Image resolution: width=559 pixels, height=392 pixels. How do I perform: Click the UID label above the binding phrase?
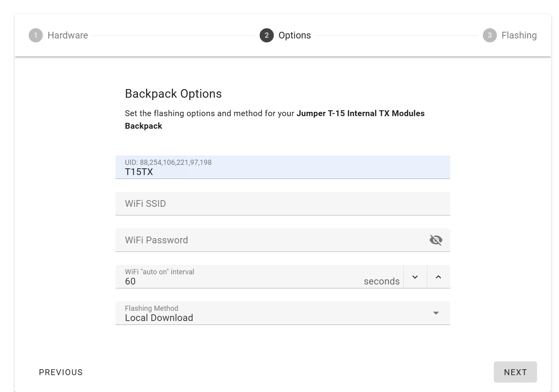(168, 162)
